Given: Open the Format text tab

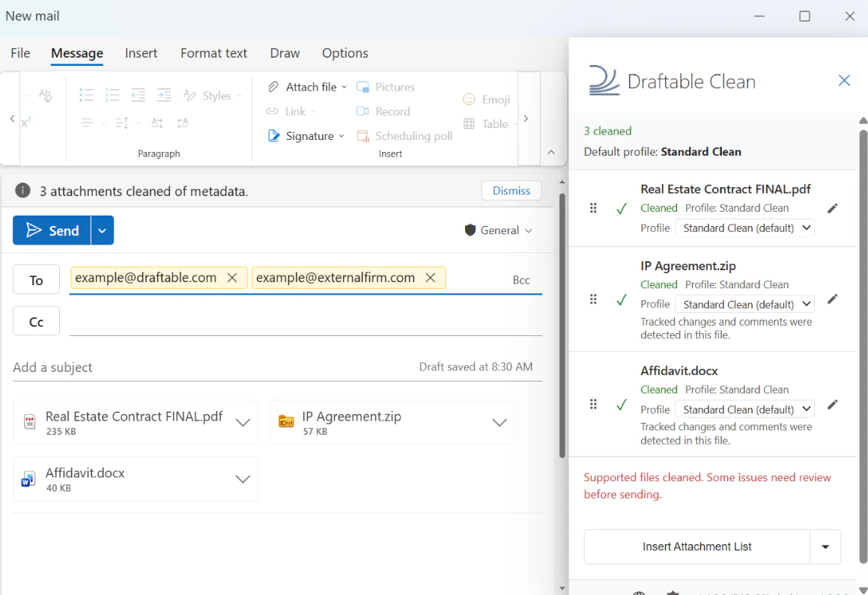Looking at the screenshot, I should 213,53.
